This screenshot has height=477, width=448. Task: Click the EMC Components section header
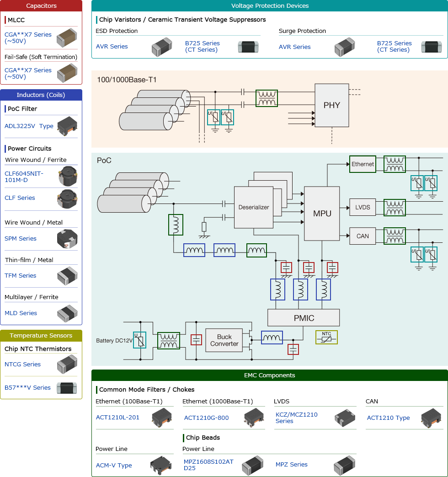tap(269, 375)
